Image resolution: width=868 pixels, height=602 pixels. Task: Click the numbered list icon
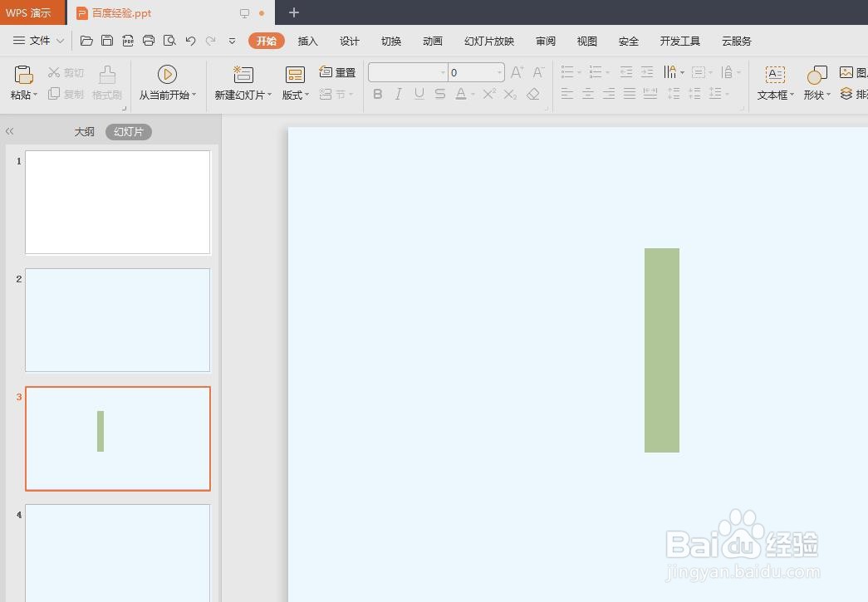pos(596,72)
